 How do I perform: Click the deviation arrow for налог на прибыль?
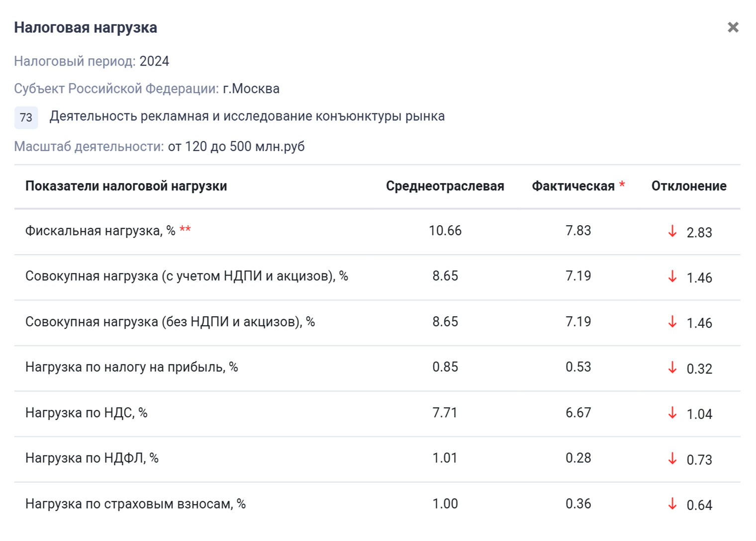click(x=672, y=367)
